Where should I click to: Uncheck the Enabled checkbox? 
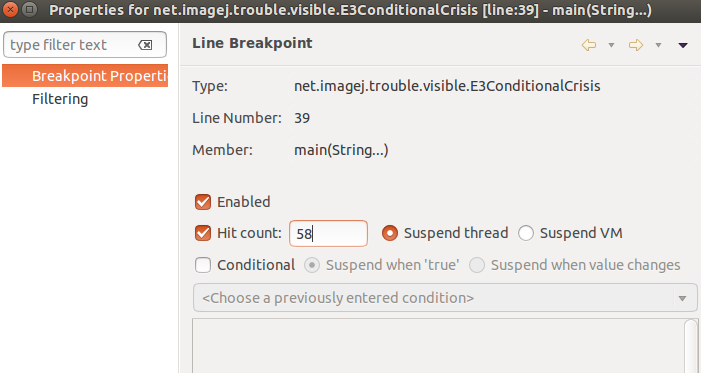[x=203, y=202]
